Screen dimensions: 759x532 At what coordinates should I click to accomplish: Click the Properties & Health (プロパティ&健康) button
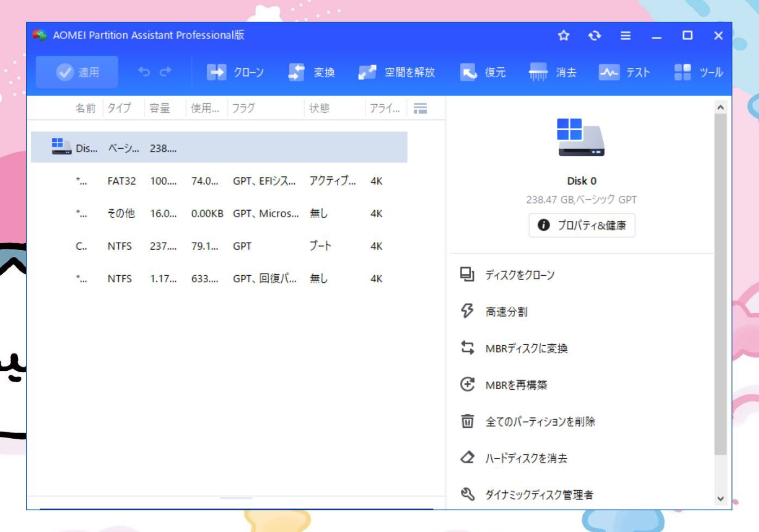click(581, 225)
